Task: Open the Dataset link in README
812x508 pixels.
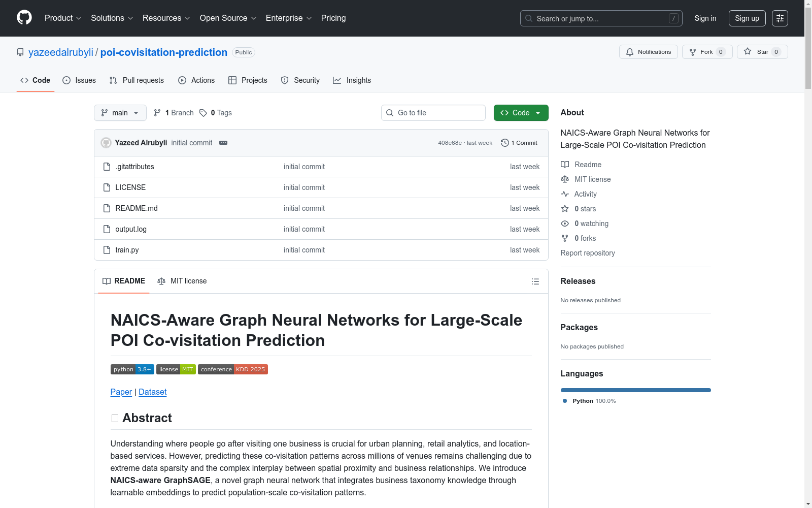Action: [153, 392]
